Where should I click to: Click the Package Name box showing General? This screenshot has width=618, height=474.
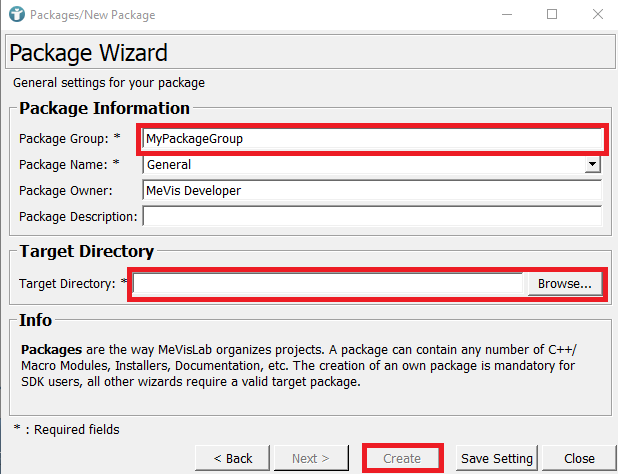click(x=362, y=164)
